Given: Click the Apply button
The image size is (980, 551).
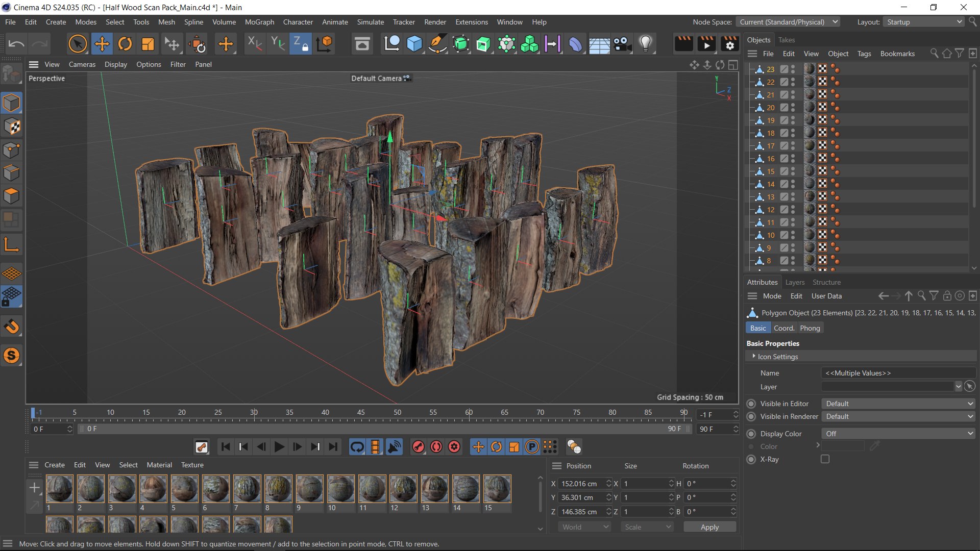Looking at the screenshot, I should (x=709, y=527).
